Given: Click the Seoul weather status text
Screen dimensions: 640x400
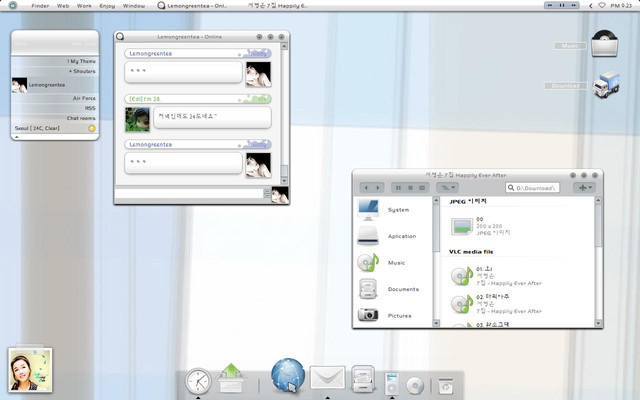Looking at the screenshot, I should 37,128.
